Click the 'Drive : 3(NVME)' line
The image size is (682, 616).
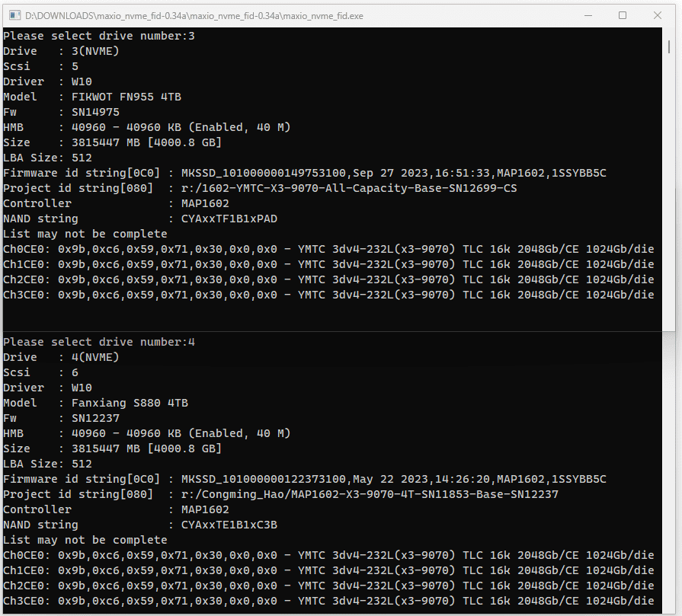(61, 51)
